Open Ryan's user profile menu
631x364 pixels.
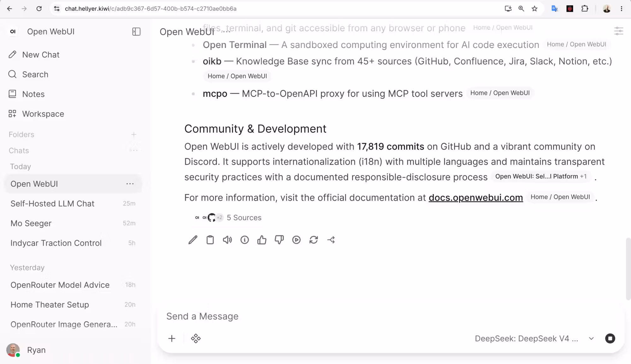pyautogui.click(x=26, y=350)
